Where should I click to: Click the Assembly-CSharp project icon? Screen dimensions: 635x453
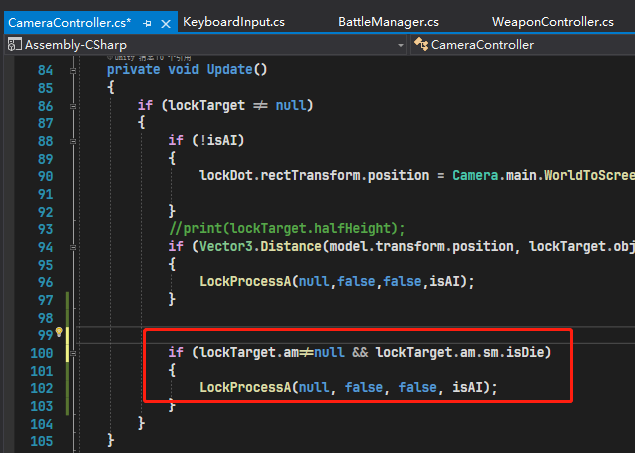[15, 45]
